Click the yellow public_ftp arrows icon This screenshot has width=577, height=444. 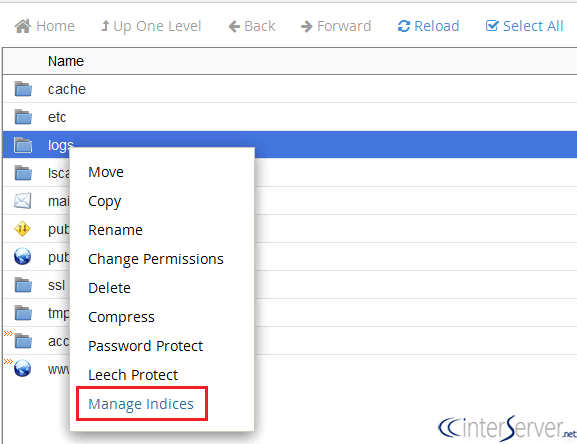pos(22,228)
